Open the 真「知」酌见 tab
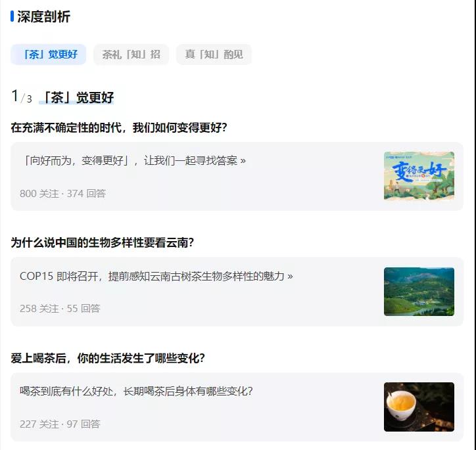Viewport: 476px width, 450px height. pyautogui.click(x=214, y=55)
